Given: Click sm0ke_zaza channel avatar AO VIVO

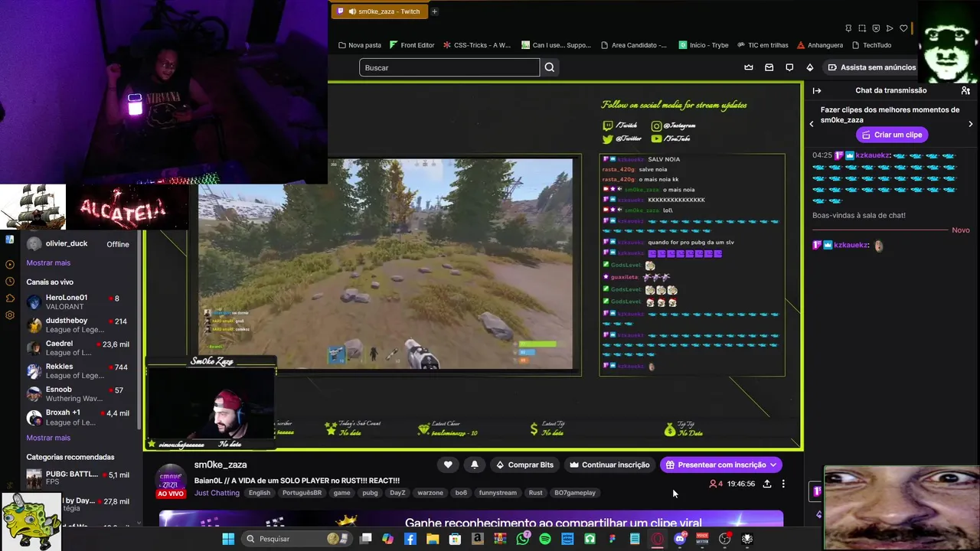Looking at the screenshot, I should point(171,481).
